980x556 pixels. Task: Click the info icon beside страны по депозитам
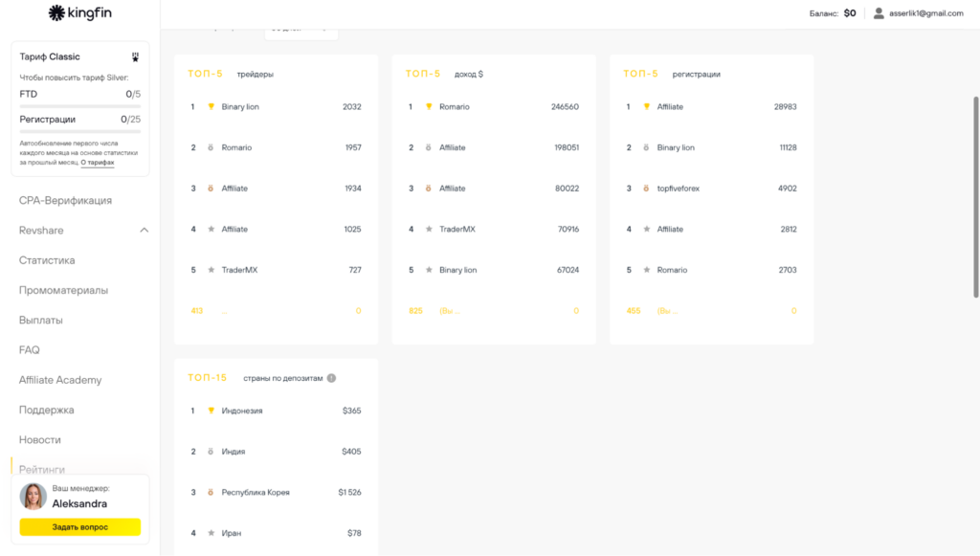tap(331, 378)
